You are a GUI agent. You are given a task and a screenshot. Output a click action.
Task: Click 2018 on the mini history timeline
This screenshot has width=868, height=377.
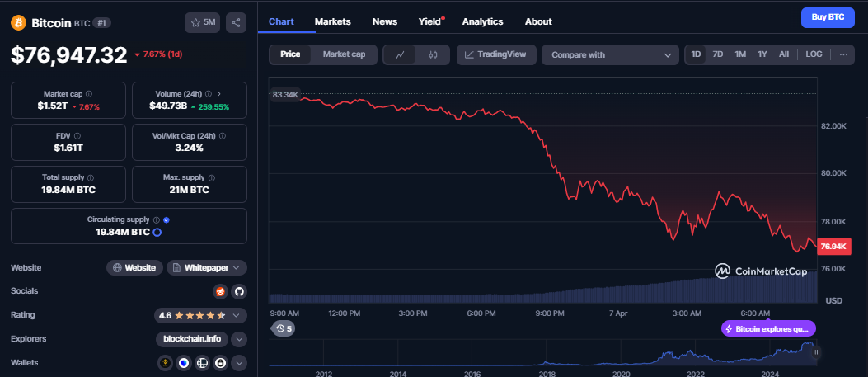click(547, 374)
